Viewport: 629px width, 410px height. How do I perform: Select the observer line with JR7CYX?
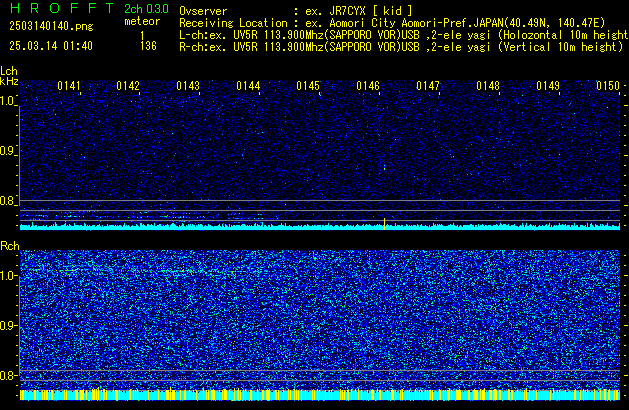[x=296, y=11]
